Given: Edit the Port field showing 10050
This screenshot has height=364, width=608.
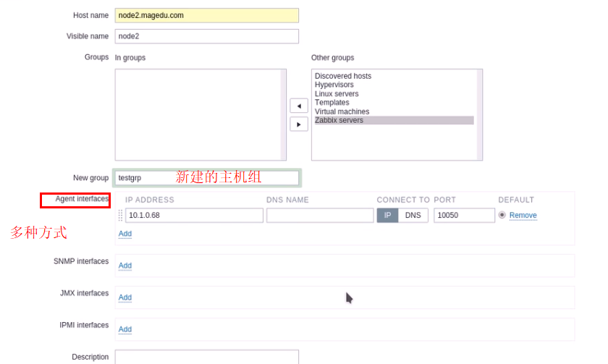Looking at the screenshot, I should [x=464, y=215].
